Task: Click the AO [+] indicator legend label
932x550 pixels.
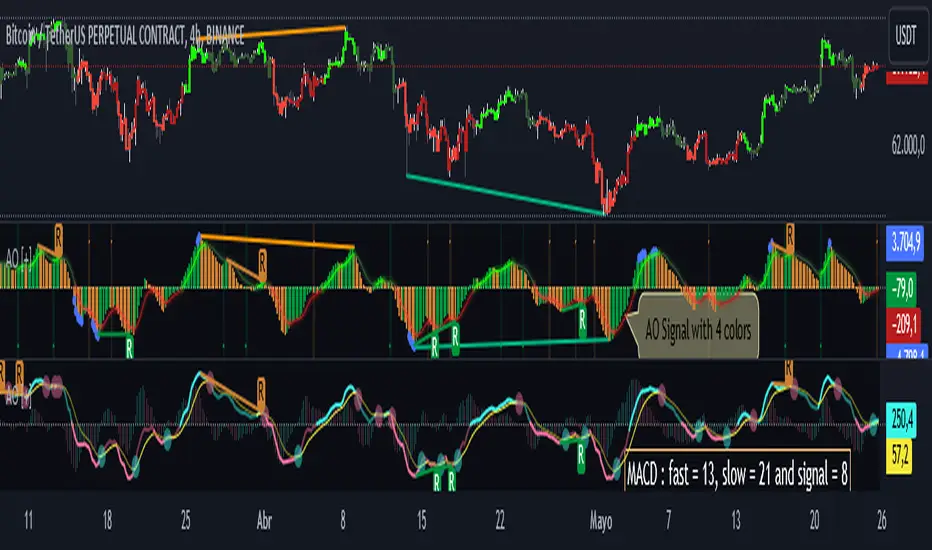Action: tap(19, 259)
